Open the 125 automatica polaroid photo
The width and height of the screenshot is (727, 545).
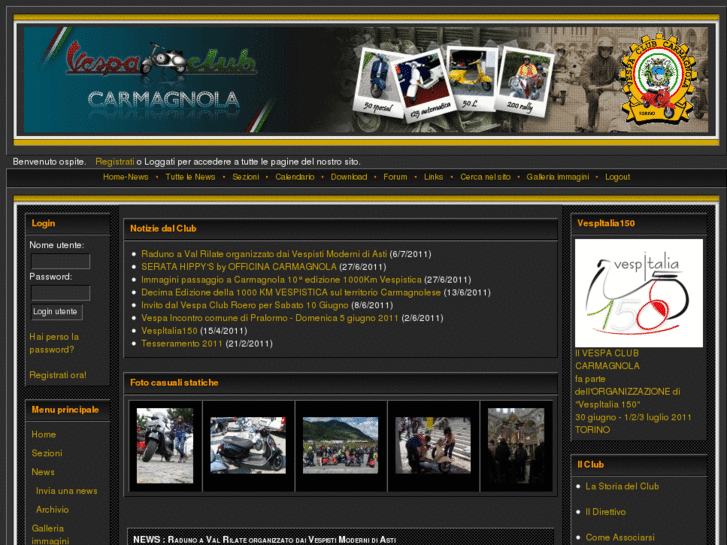[424, 85]
